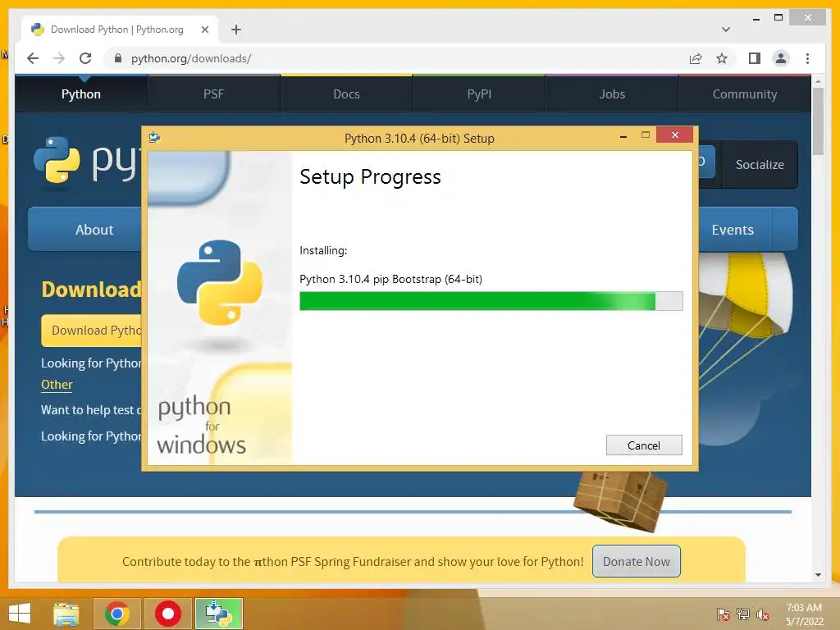
Task: Open the Community site tab
Action: (745, 94)
